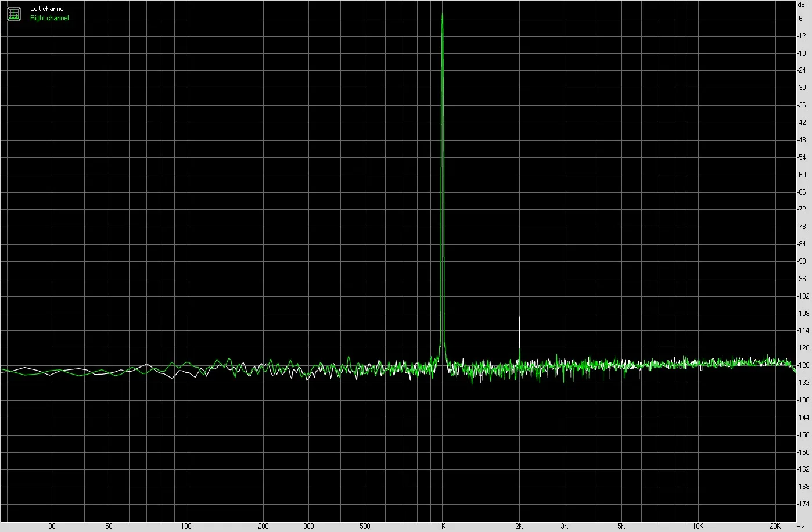Image resolution: width=812 pixels, height=532 pixels.
Task: Click the "500" frequency axis label
Action: click(x=365, y=526)
